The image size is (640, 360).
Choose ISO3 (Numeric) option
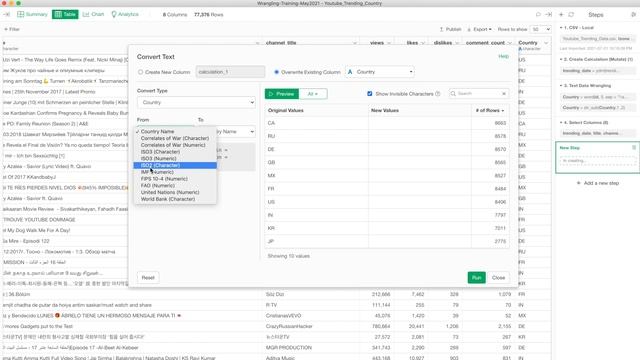(175, 158)
